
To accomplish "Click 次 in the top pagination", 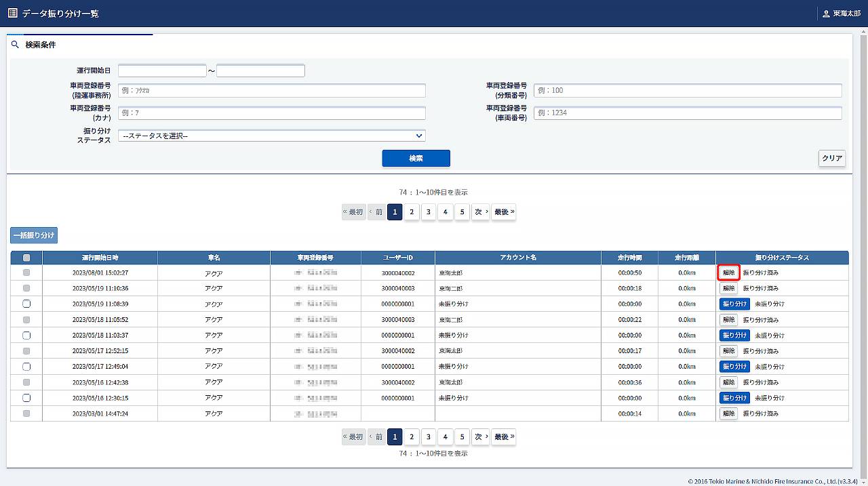I will coord(481,211).
